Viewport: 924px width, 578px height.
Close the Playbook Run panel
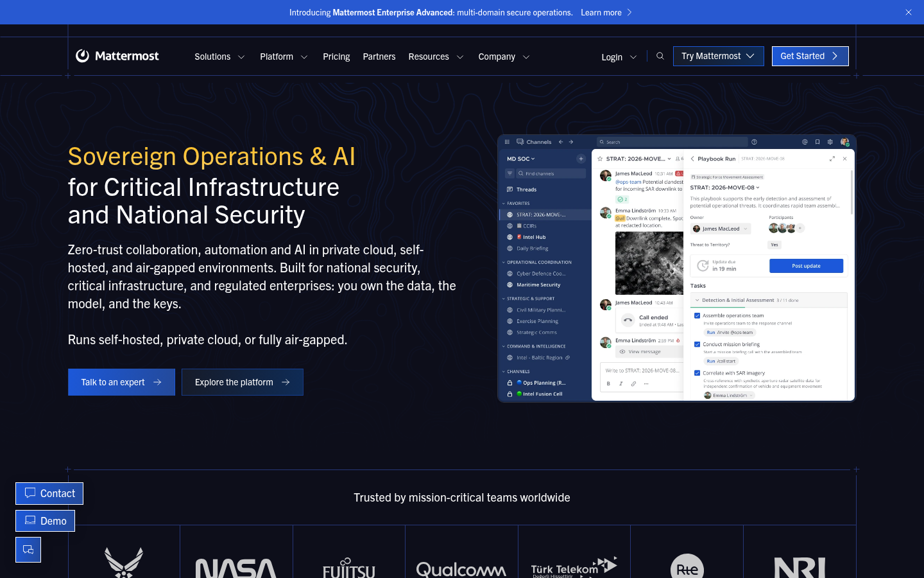tap(845, 159)
